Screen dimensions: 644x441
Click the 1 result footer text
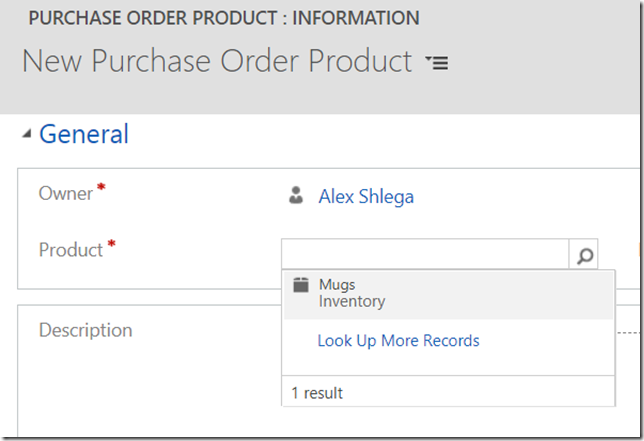coord(317,393)
